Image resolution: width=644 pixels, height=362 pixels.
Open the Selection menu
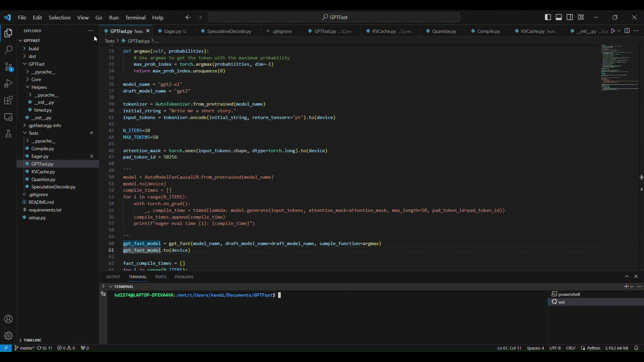(x=59, y=17)
